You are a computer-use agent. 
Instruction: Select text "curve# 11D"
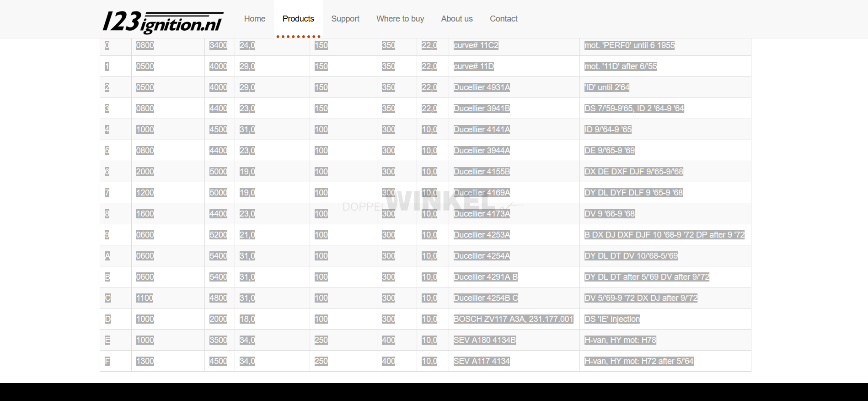click(x=474, y=66)
